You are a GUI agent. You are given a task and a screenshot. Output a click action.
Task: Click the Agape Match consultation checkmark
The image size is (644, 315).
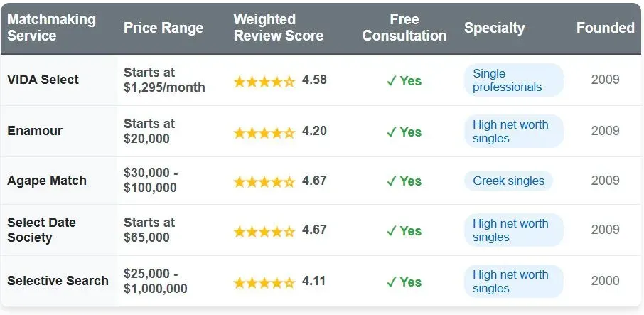391,181
